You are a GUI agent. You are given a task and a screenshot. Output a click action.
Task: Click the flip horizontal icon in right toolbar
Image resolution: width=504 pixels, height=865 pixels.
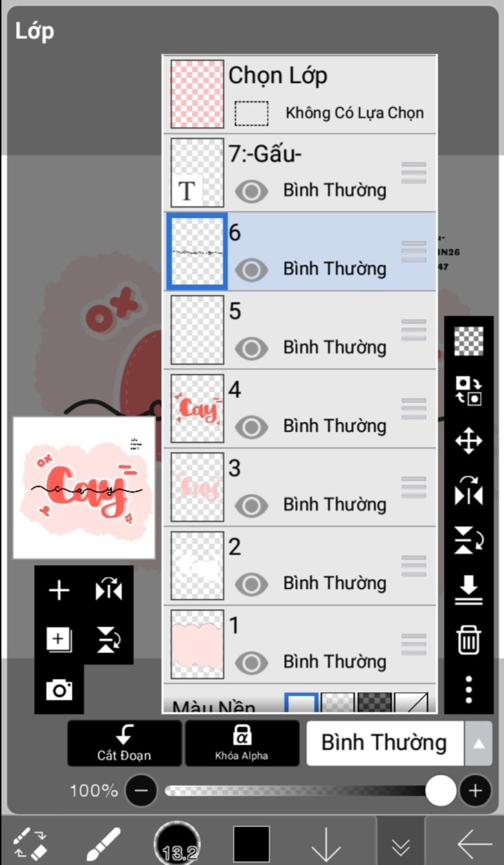469,490
